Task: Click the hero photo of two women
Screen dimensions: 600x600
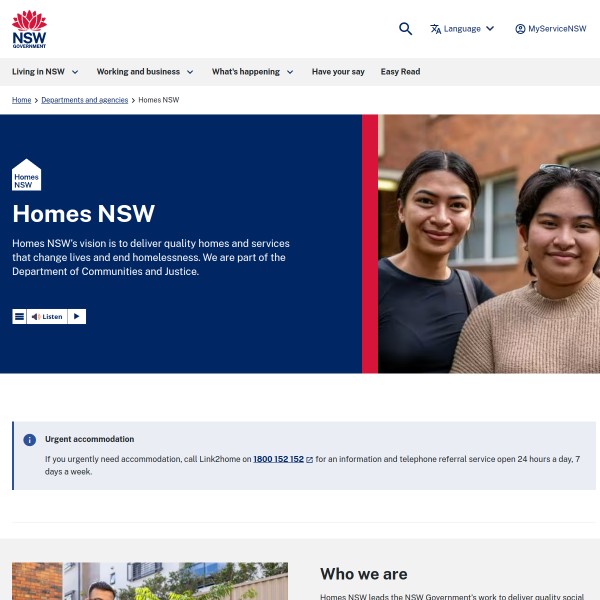Action: coord(489,244)
